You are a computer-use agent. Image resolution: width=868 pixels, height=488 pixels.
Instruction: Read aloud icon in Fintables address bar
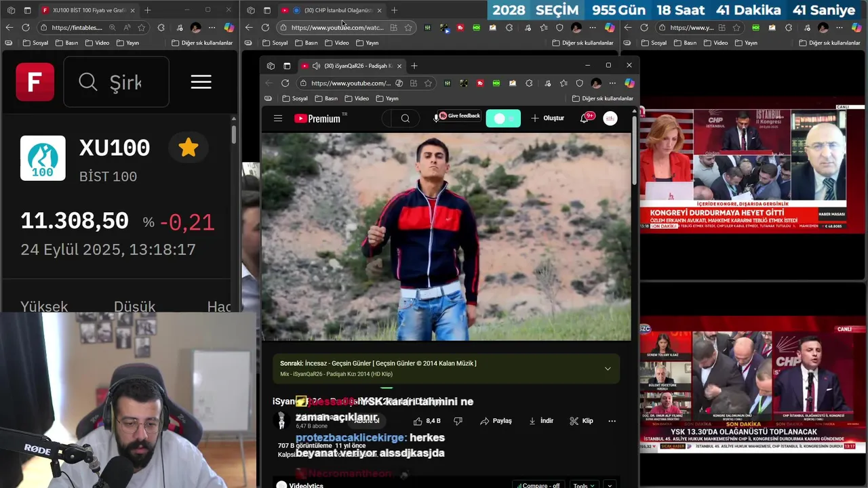(127, 28)
